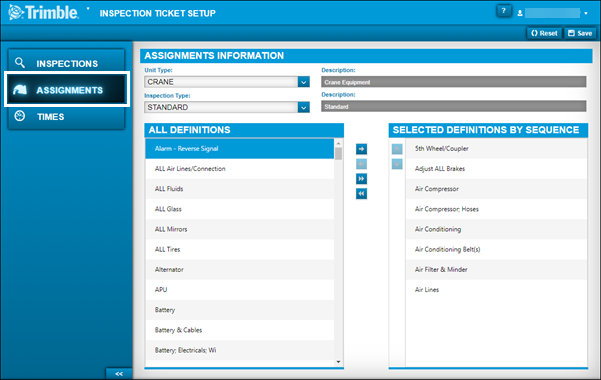Image resolution: width=601 pixels, height=380 pixels.
Task: Select Battery definition
Action: point(240,310)
